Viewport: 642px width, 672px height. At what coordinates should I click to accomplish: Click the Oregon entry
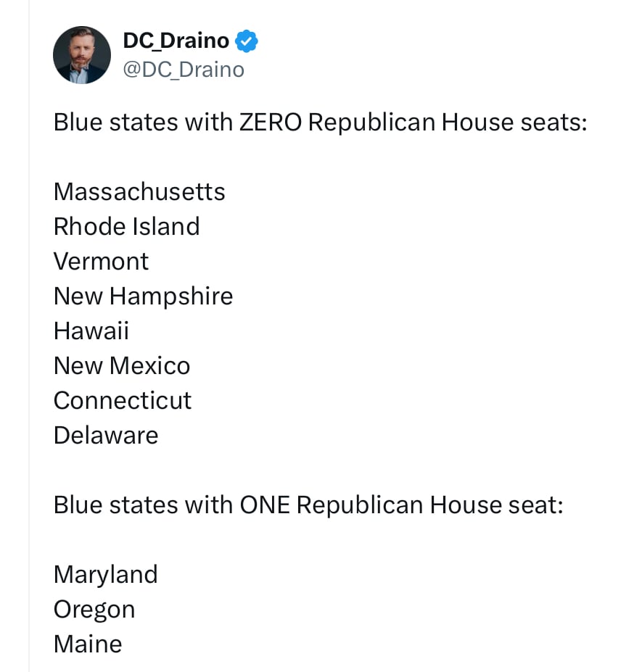pyautogui.click(x=94, y=610)
